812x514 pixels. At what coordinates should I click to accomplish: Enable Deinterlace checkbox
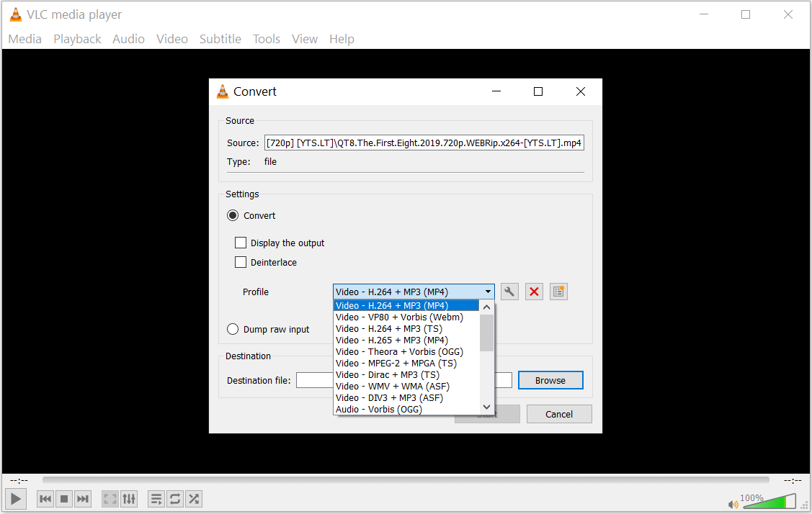[x=241, y=263]
